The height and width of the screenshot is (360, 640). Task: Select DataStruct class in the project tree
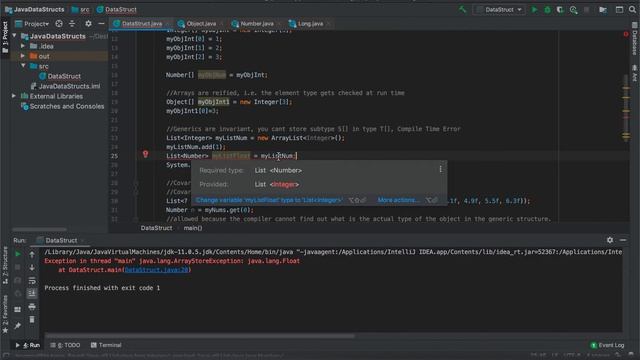[60, 76]
